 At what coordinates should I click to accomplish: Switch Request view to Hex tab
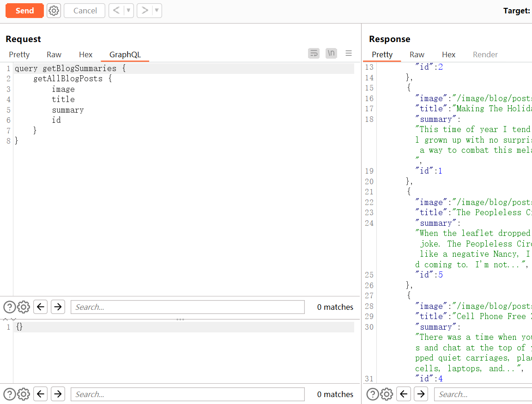(x=86, y=54)
